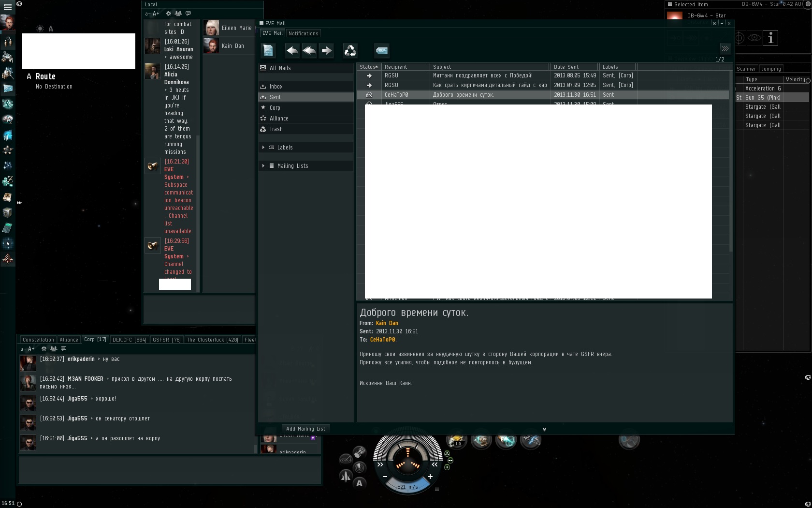Open the Alliance mail folder
The height and width of the screenshot is (508, 812).
pos(306,119)
